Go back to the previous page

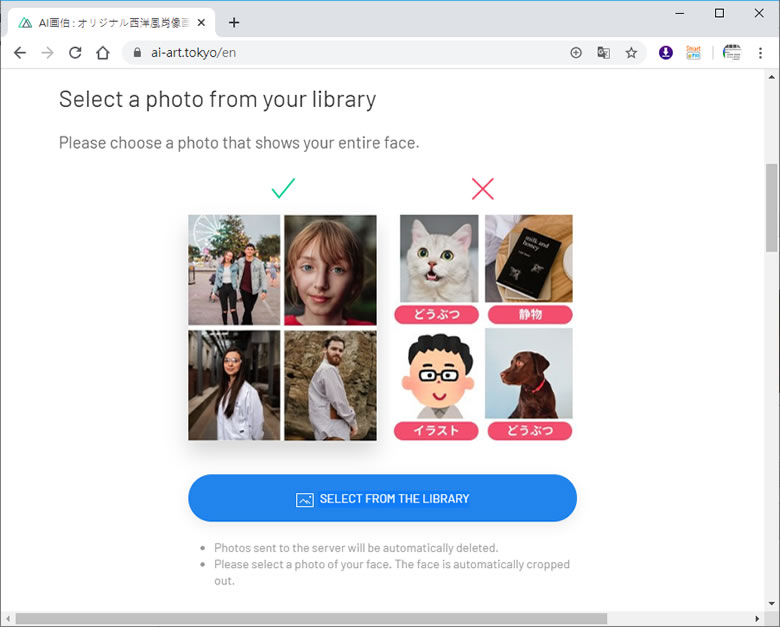coord(20,53)
